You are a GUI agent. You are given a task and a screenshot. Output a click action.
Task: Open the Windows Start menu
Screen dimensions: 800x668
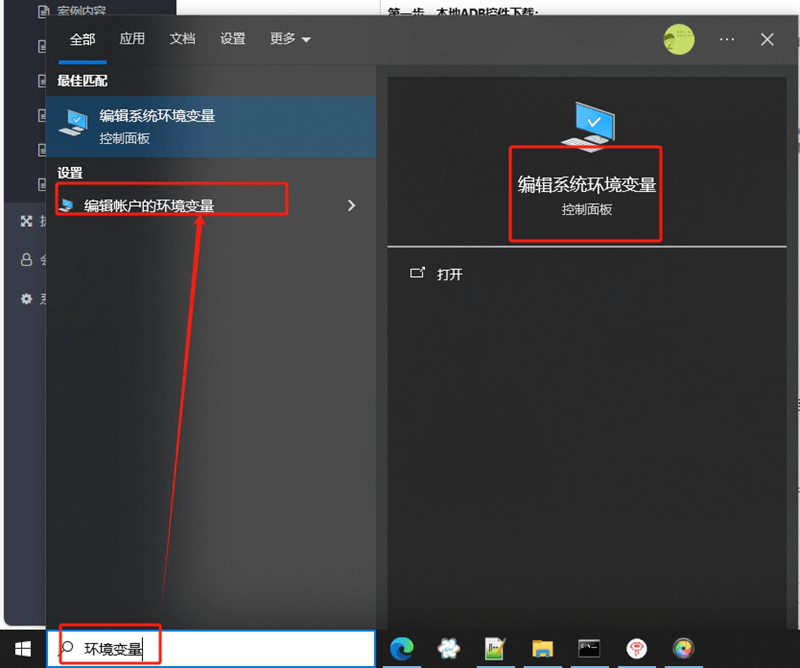point(23,649)
